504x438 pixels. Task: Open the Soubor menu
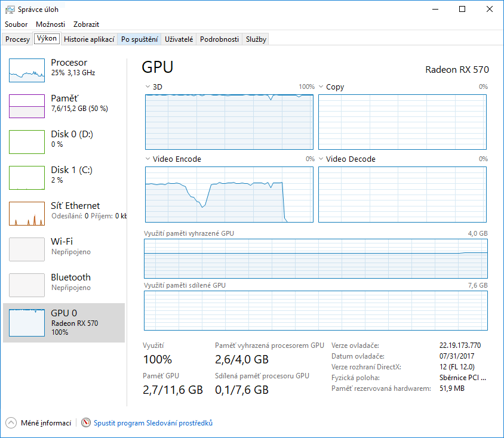tap(16, 24)
